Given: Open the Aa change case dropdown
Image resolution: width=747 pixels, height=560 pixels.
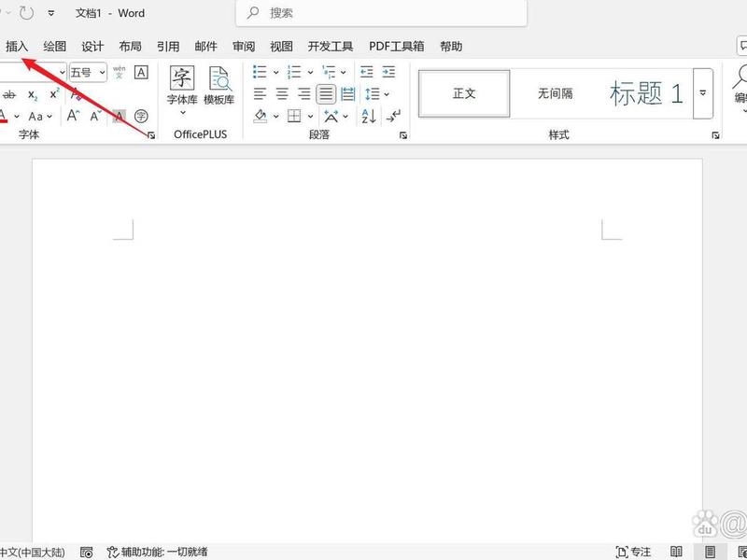Looking at the screenshot, I should [40, 116].
